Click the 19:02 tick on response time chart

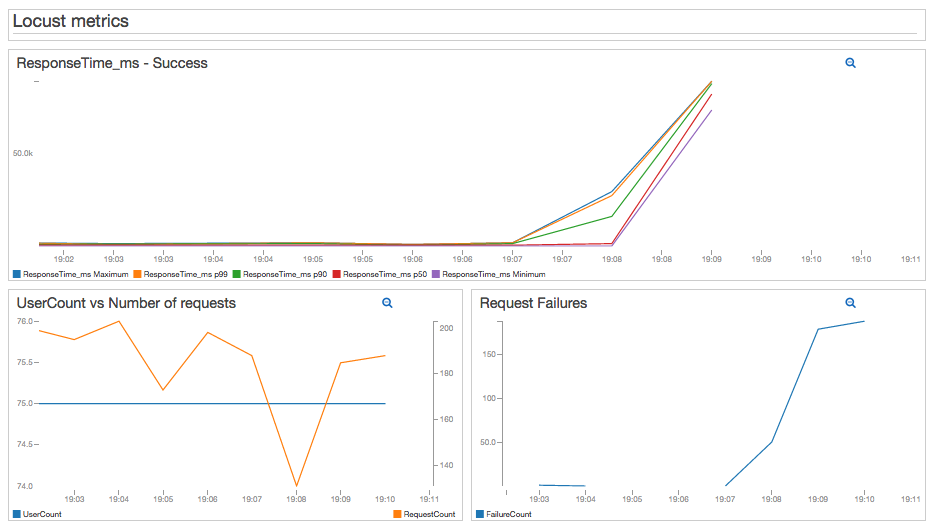point(64,259)
